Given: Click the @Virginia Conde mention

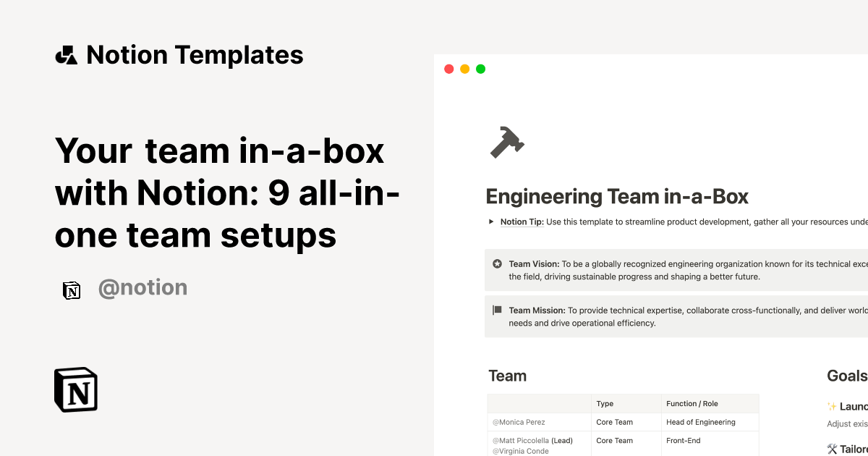Looking at the screenshot, I should (521, 450).
